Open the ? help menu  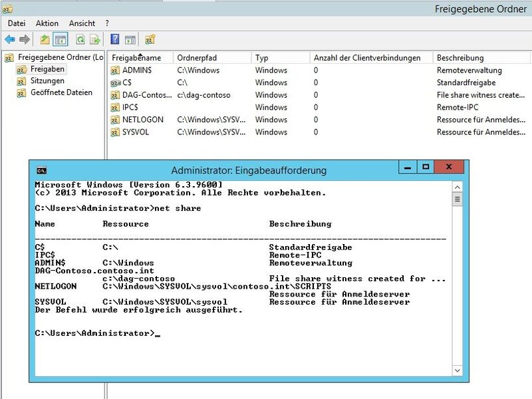tap(107, 23)
